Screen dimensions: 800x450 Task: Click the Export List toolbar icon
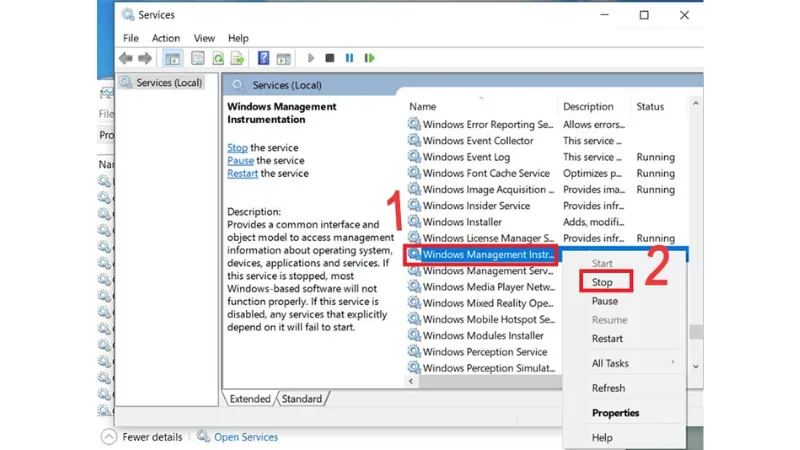pos(237,59)
